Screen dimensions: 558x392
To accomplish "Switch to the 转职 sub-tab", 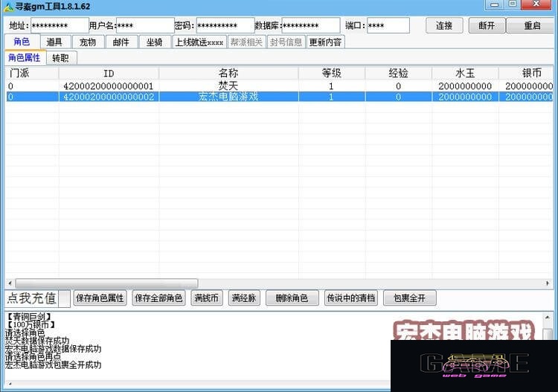I will (60, 58).
